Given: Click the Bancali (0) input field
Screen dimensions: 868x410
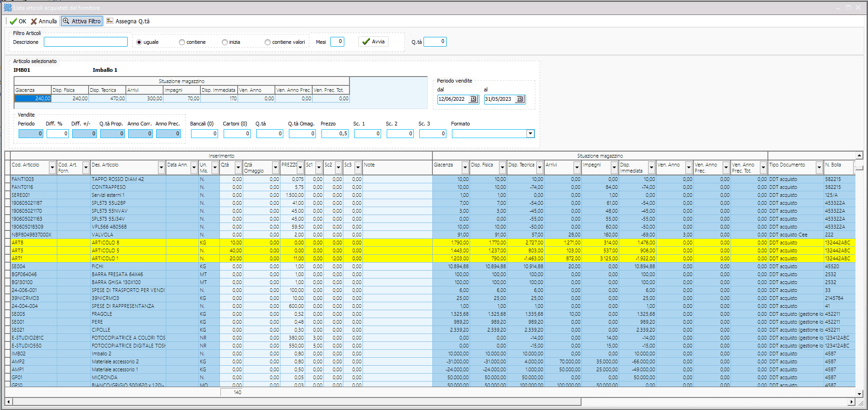Looking at the screenshot, I should pyautogui.click(x=205, y=134).
